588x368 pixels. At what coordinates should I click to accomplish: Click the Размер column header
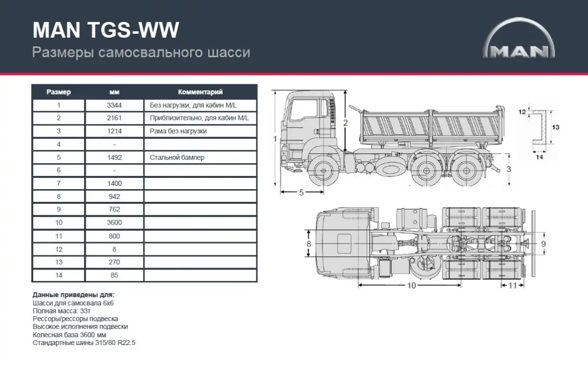pyautogui.click(x=59, y=92)
